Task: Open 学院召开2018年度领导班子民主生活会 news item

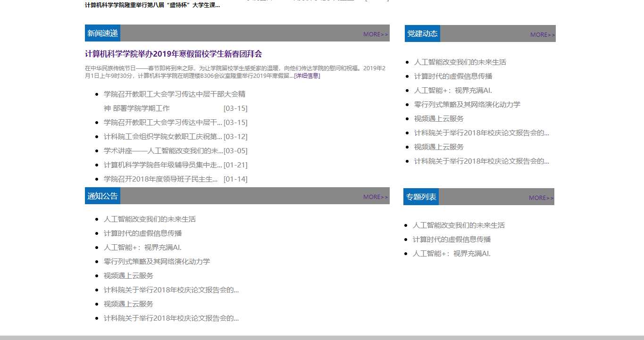Action: click(x=160, y=179)
